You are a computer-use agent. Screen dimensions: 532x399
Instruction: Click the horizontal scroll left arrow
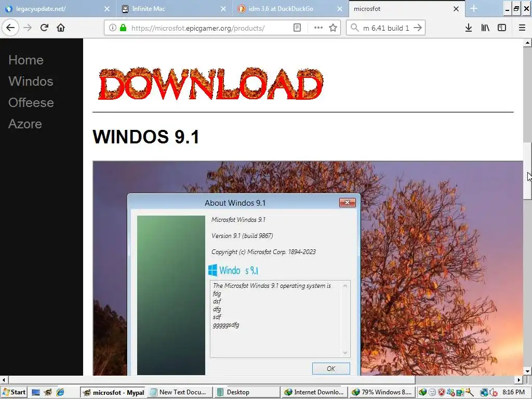(4, 380)
